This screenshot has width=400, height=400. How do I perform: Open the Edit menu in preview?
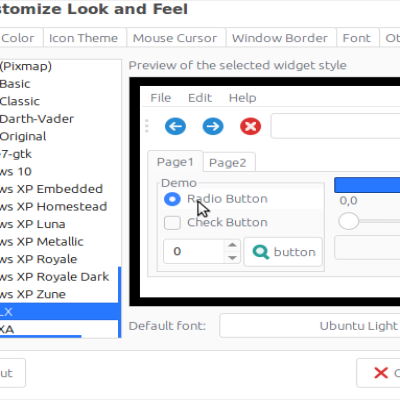pyautogui.click(x=200, y=98)
